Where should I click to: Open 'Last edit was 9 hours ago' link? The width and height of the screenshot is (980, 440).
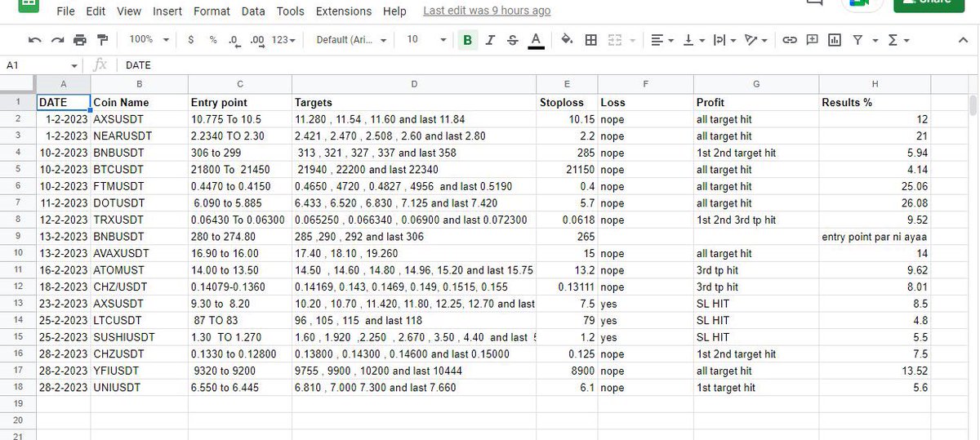point(487,11)
